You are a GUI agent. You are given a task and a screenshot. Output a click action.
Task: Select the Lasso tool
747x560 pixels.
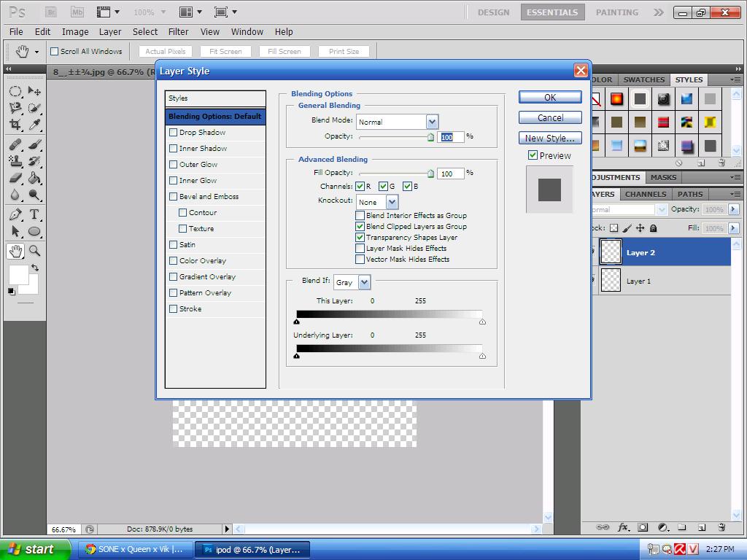pyautogui.click(x=15, y=108)
